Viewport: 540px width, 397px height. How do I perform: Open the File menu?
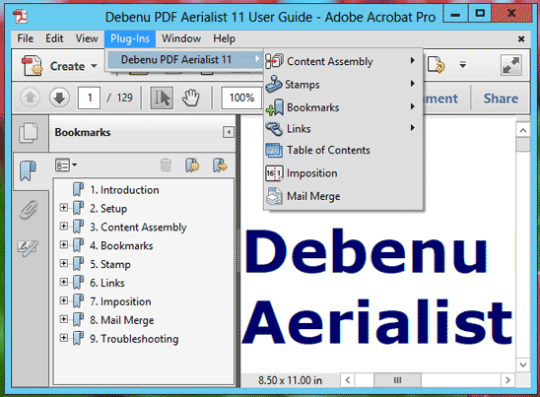click(x=25, y=39)
